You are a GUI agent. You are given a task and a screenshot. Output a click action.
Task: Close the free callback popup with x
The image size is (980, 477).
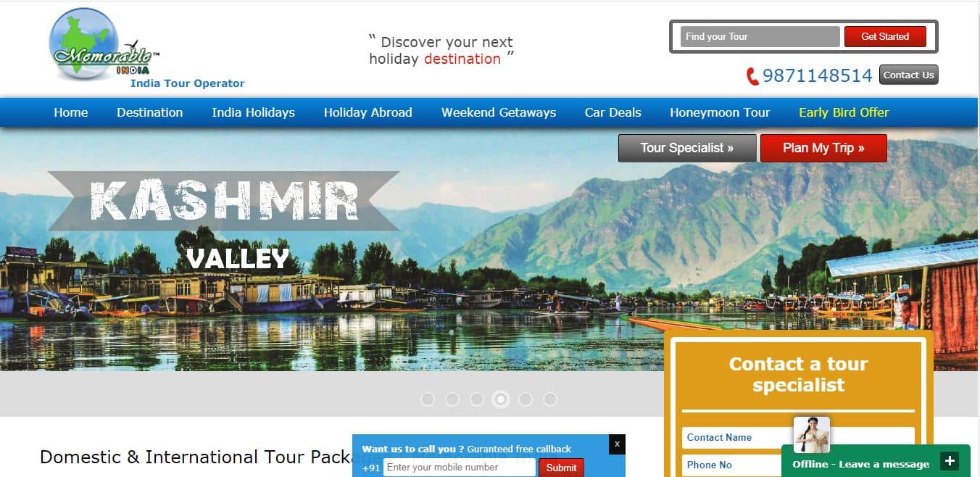click(617, 444)
